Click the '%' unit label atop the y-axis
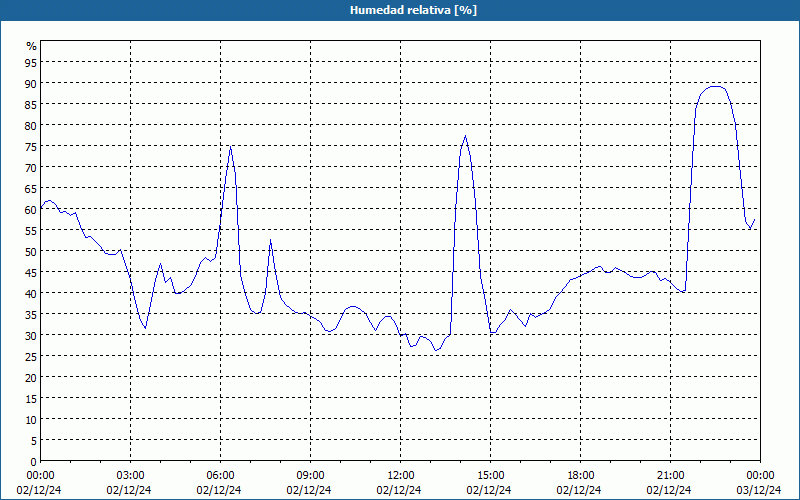The image size is (800, 500). tap(32, 46)
